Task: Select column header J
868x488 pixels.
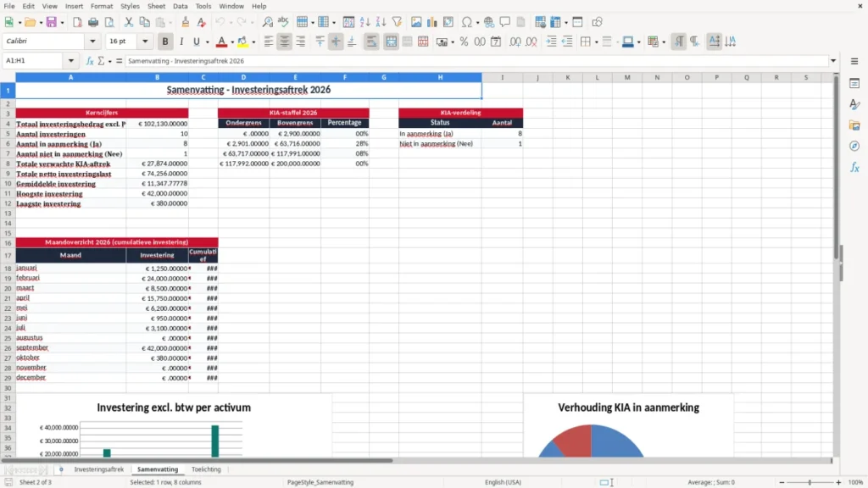Action: click(x=537, y=77)
